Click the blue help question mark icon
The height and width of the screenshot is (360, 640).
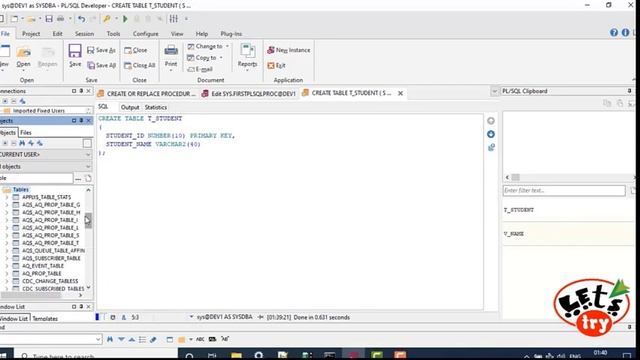coord(614,33)
